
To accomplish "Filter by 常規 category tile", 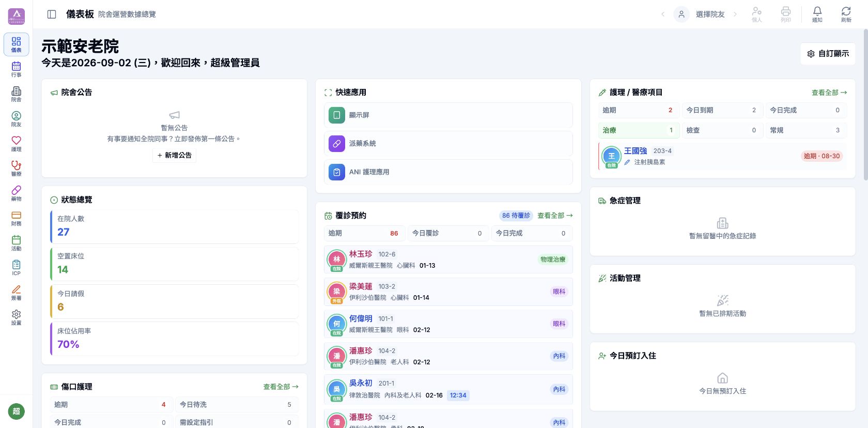I will pyautogui.click(x=806, y=130).
